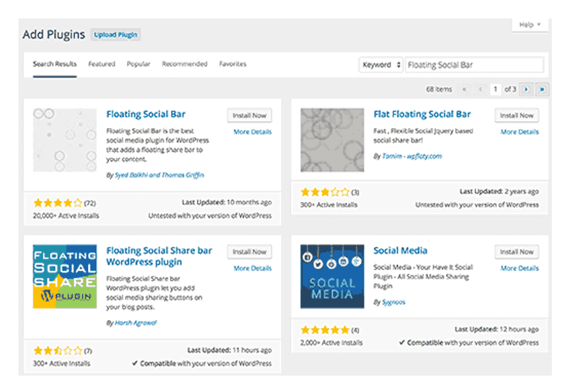Visit author Harsh Agrawal link
Screen dimensions: 569x392
(x=135, y=323)
